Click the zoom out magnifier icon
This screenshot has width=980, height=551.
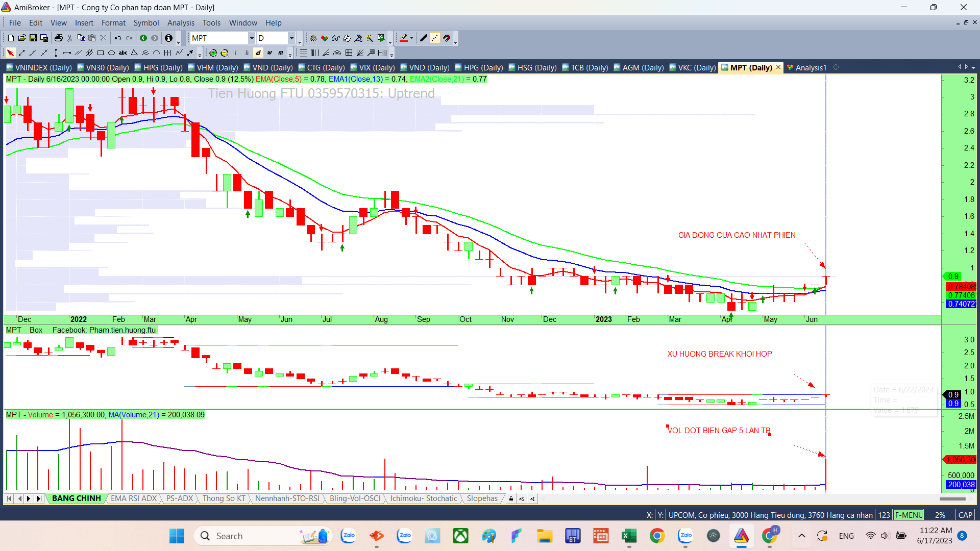(x=224, y=53)
